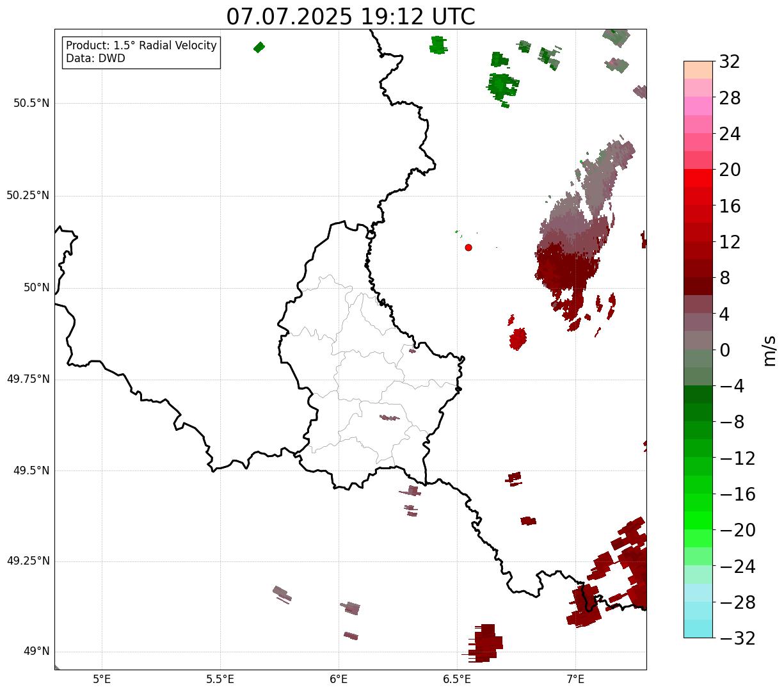784x692 pixels.
Task: Click the 'Product: 1.5° Radial Velocity' label
Action: tap(141, 46)
